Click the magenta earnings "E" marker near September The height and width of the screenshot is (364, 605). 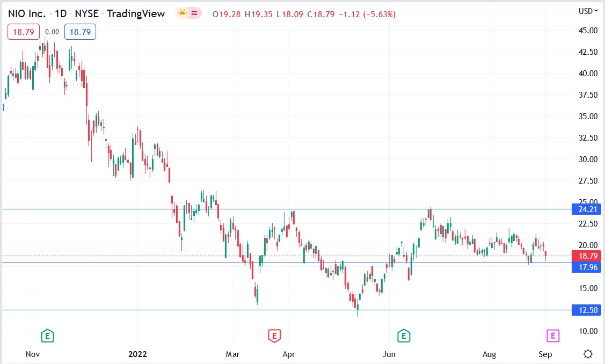pos(552,336)
